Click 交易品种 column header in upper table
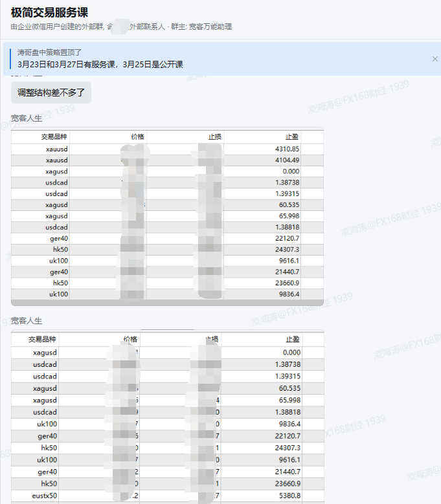Image resolution: width=441 pixels, height=504 pixels. (x=54, y=137)
